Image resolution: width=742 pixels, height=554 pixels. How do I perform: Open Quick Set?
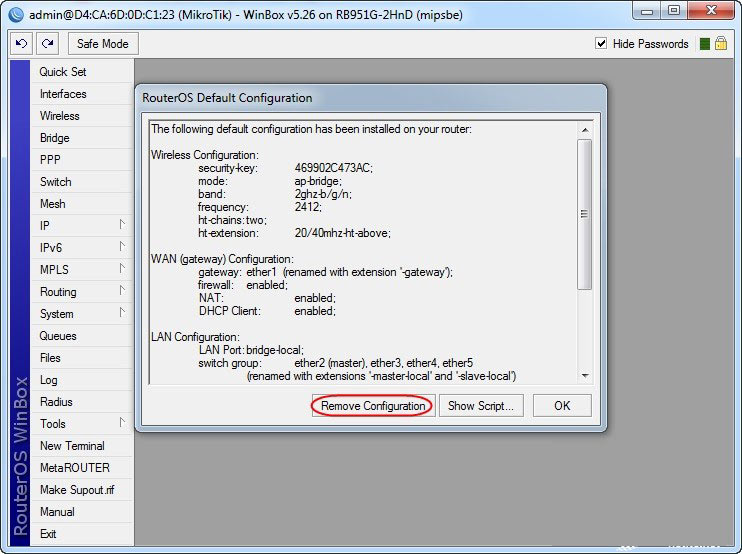pos(82,72)
